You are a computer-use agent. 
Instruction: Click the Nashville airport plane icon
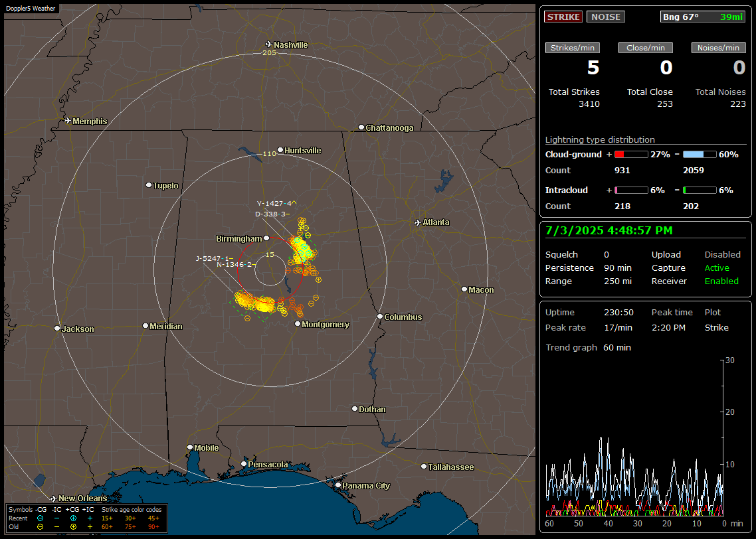(x=269, y=44)
